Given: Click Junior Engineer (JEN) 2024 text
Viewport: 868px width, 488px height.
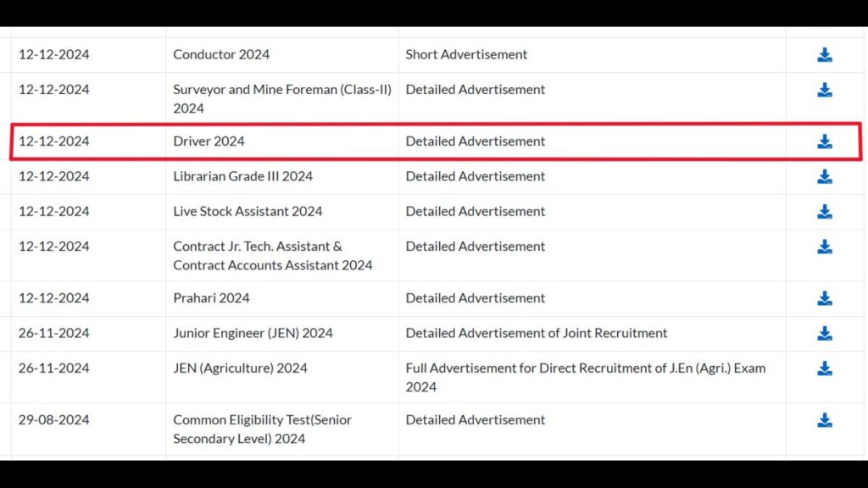Looking at the screenshot, I should 253,333.
